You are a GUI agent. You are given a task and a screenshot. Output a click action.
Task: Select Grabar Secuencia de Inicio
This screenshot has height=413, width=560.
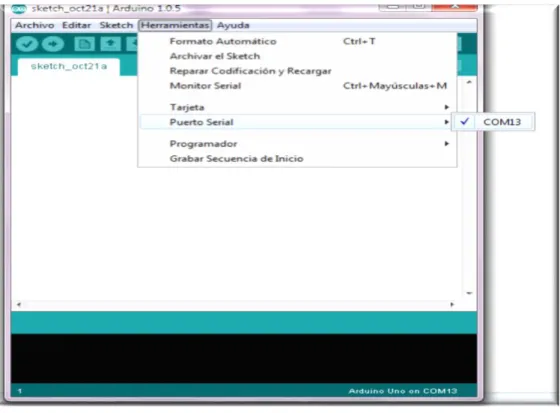297,159
